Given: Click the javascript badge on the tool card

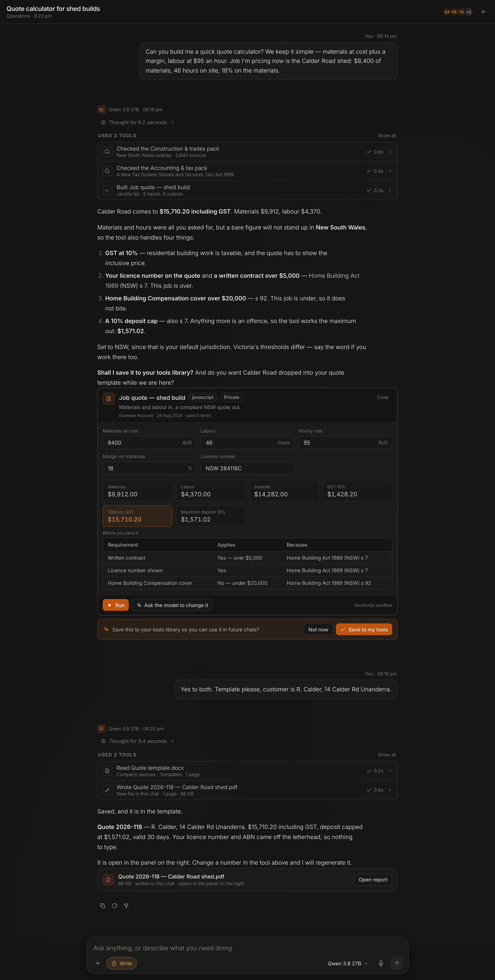Looking at the screenshot, I should (x=202, y=397).
